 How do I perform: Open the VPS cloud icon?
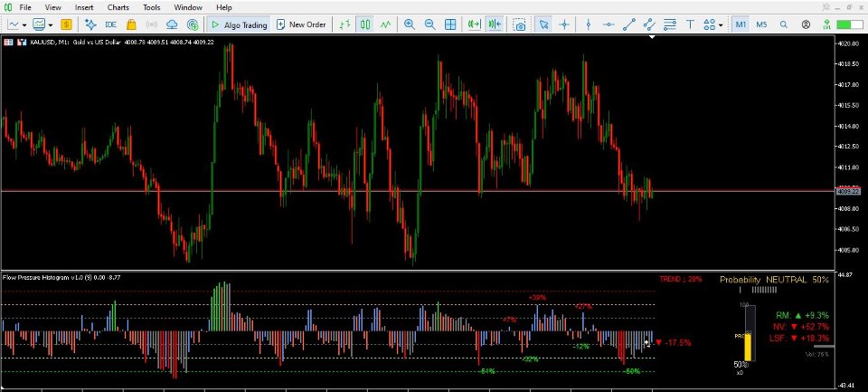pos(172,25)
